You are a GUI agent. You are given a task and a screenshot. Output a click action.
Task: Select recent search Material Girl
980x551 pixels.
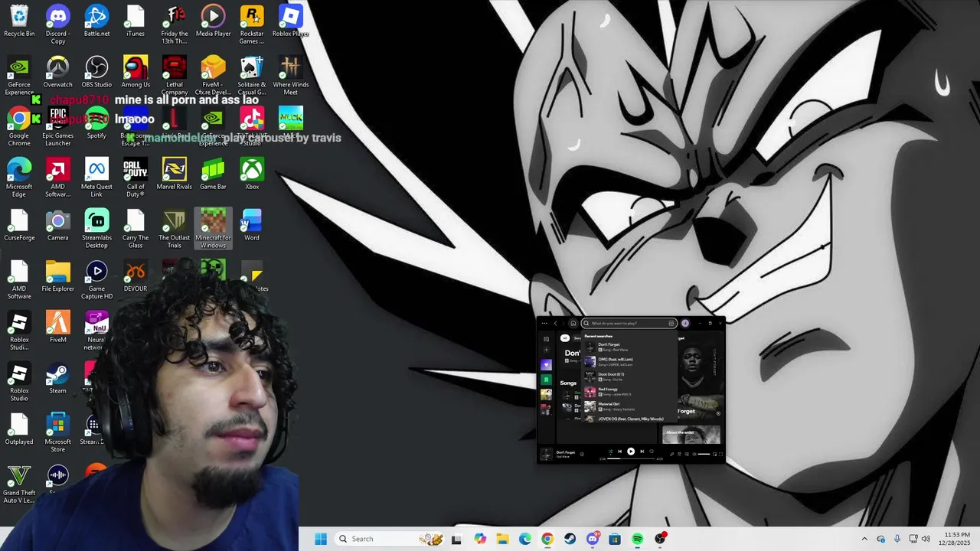[630, 406]
